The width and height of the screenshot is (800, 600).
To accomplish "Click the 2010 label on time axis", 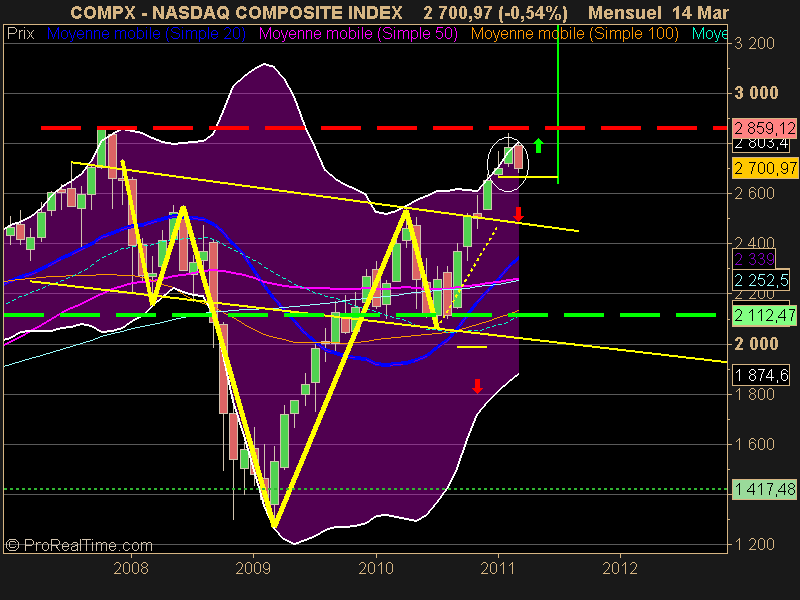I will click(376, 568).
